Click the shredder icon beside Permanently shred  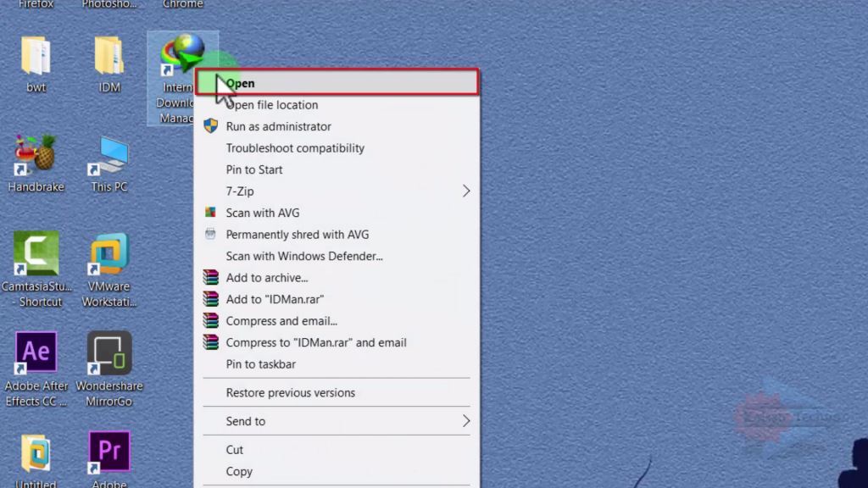pyautogui.click(x=210, y=234)
